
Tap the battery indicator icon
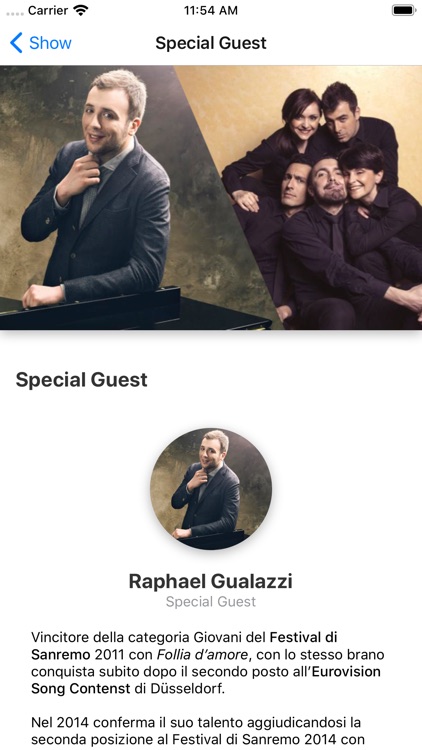[x=403, y=11]
